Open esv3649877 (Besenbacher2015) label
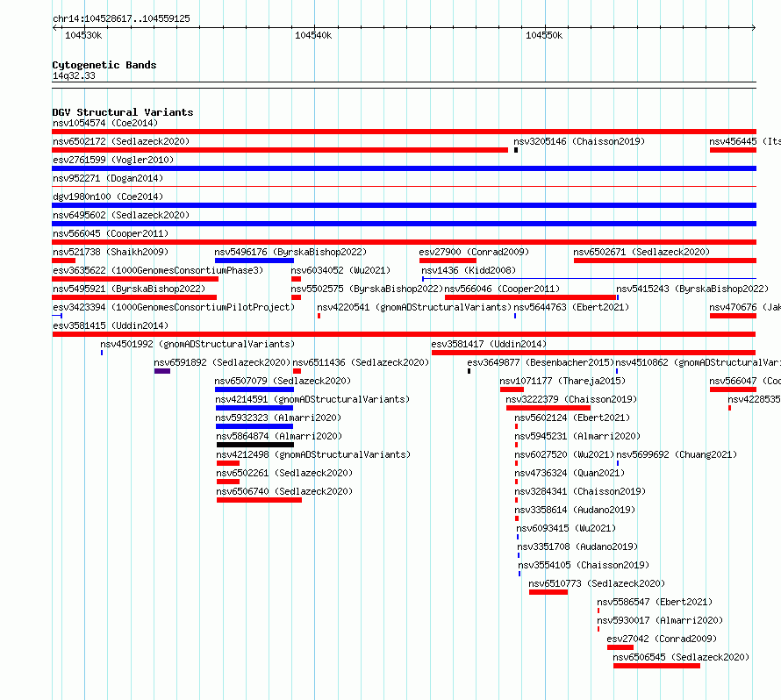 [541, 362]
